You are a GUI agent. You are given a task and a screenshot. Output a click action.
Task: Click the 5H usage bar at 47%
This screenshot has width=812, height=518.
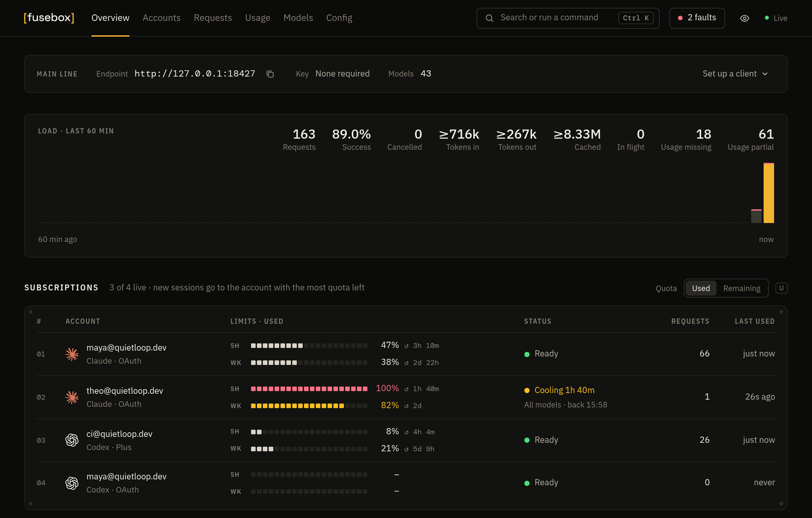pyautogui.click(x=309, y=346)
